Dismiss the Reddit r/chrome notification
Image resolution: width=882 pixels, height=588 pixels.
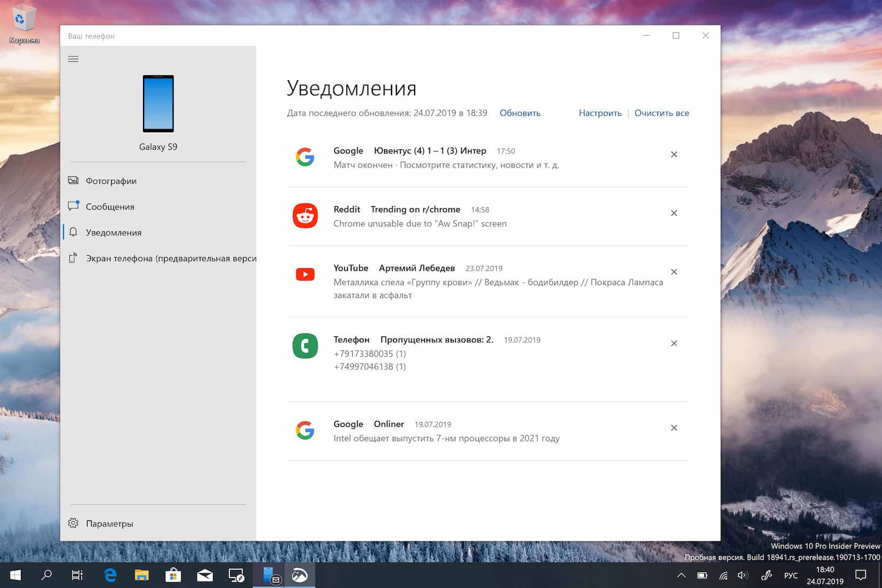(674, 213)
